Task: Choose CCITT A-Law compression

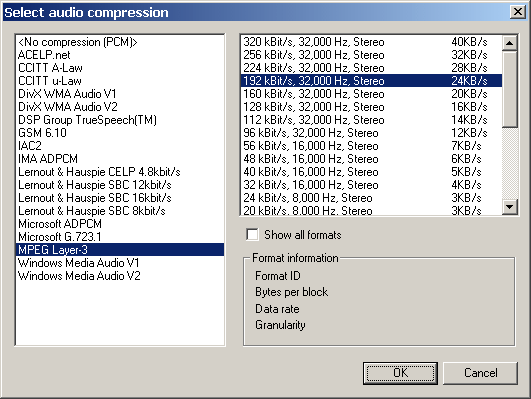Action: pyautogui.click(x=120, y=68)
